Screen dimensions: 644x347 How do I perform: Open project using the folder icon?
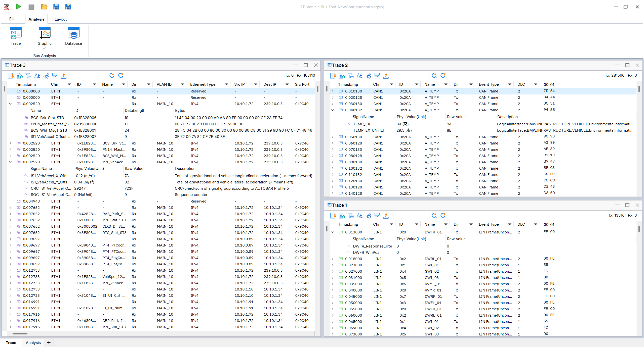44,7
